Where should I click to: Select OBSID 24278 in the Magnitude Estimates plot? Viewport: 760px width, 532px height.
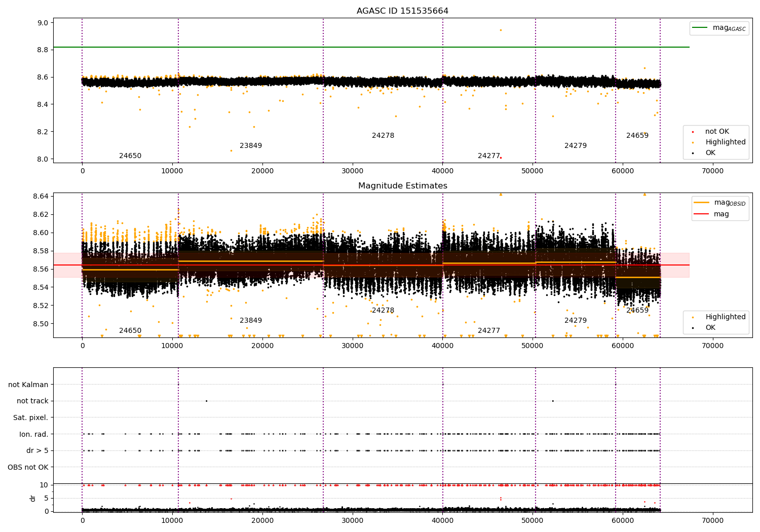pos(383,311)
